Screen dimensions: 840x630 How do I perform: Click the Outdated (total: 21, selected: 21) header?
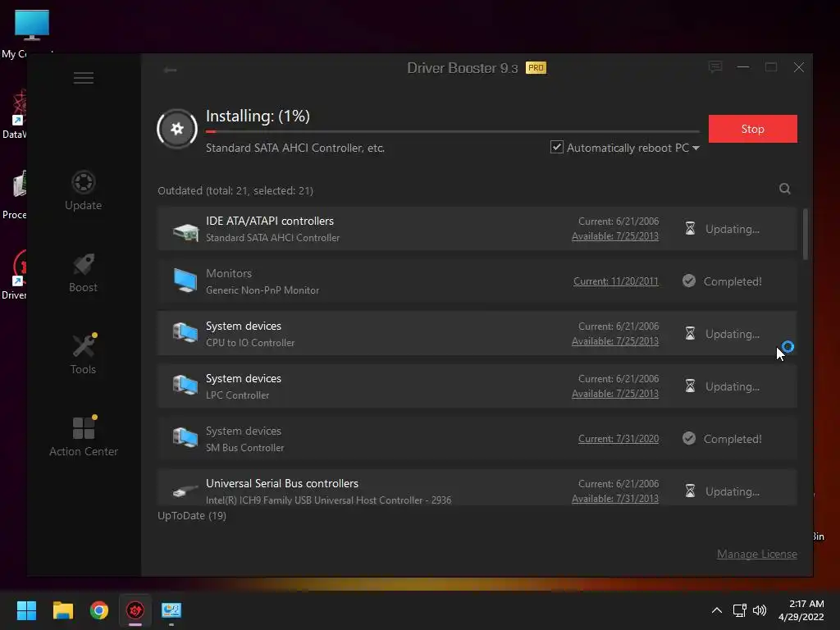pyautogui.click(x=235, y=190)
